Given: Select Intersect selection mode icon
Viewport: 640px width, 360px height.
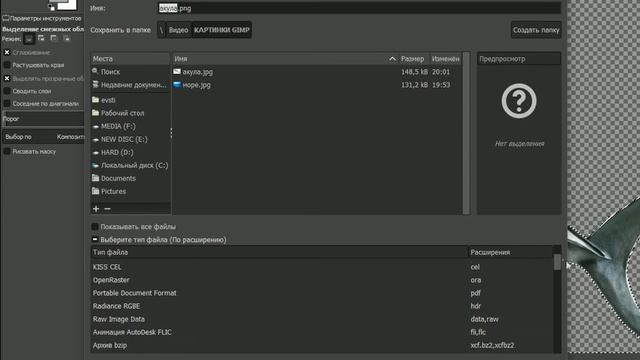Looking at the screenshot, I should 67,38.
